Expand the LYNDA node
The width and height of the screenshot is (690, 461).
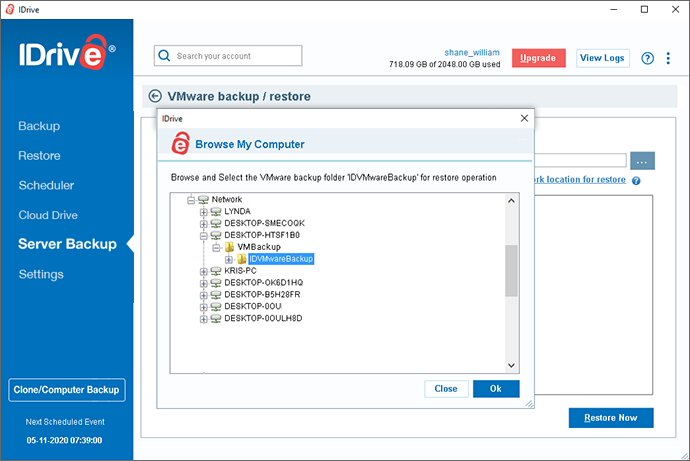click(x=203, y=212)
